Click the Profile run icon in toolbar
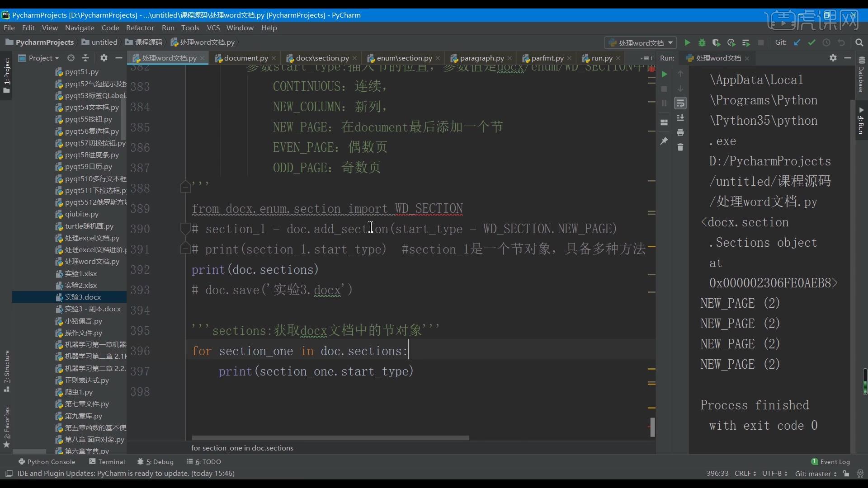This screenshot has height=488, width=868. pyautogui.click(x=731, y=42)
